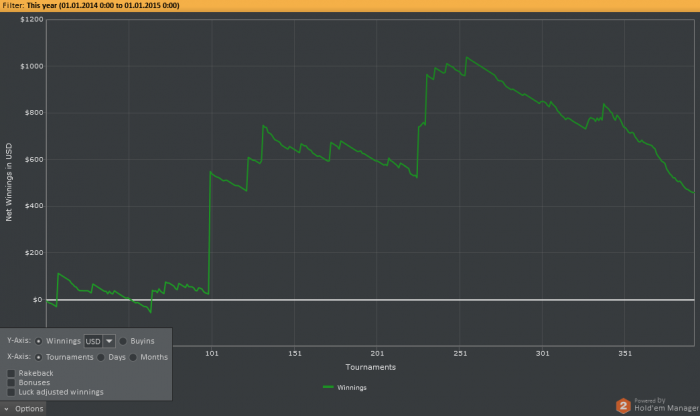Click the '$0' Y-axis label
The image size is (700, 416).
pyautogui.click(x=38, y=300)
